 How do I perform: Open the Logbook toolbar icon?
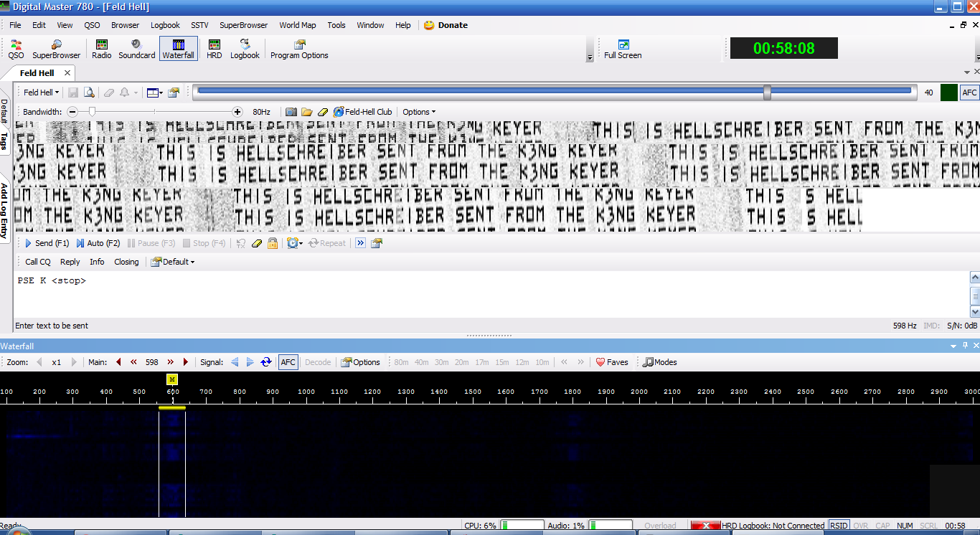[x=245, y=48]
